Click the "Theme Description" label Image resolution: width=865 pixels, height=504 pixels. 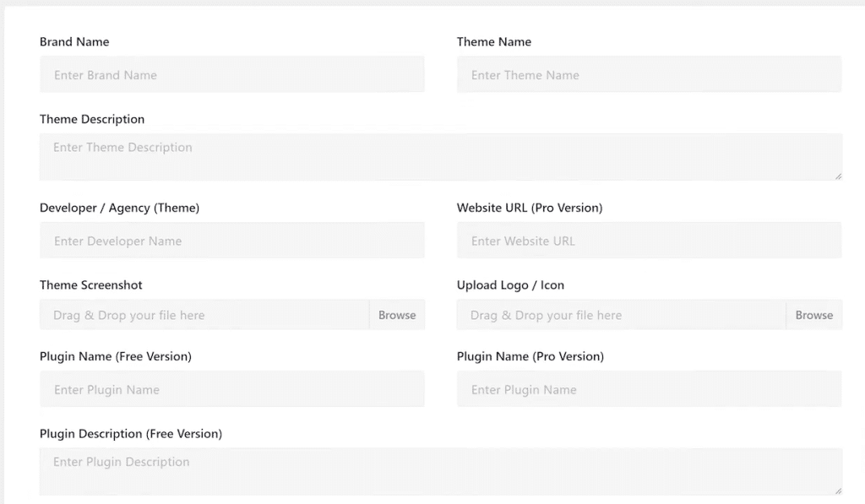tap(92, 119)
